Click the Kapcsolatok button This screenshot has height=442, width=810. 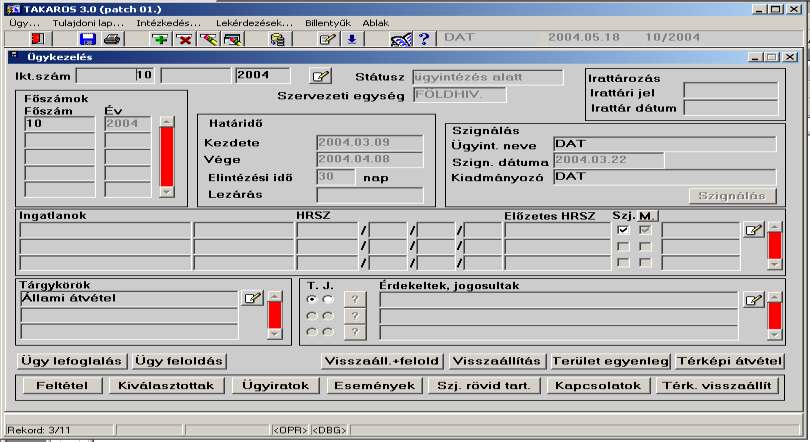pos(598,386)
